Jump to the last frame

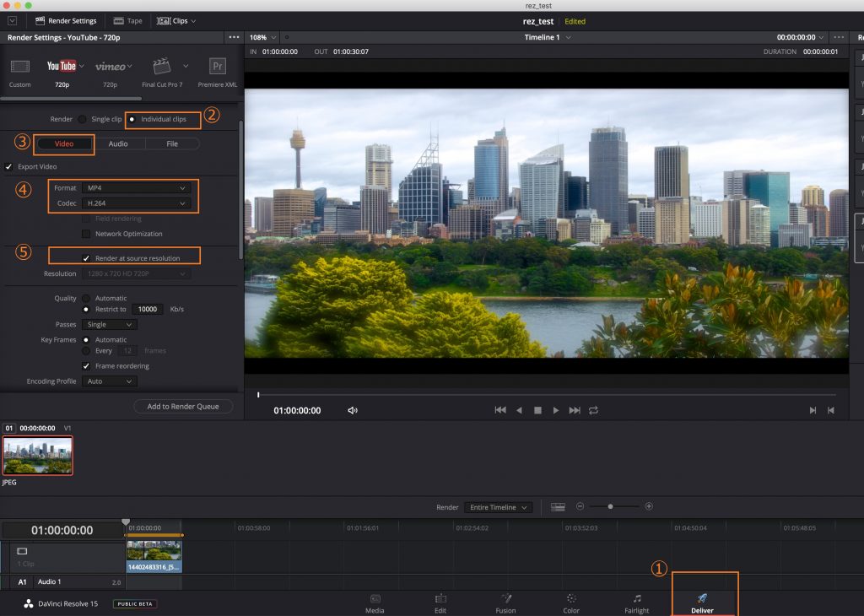click(575, 410)
